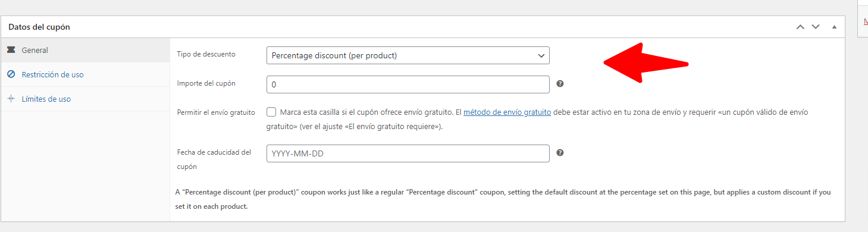Click the ticket icon beside General
Image resolution: width=868 pixels, height=232 pixels.
tap(11, 51)
